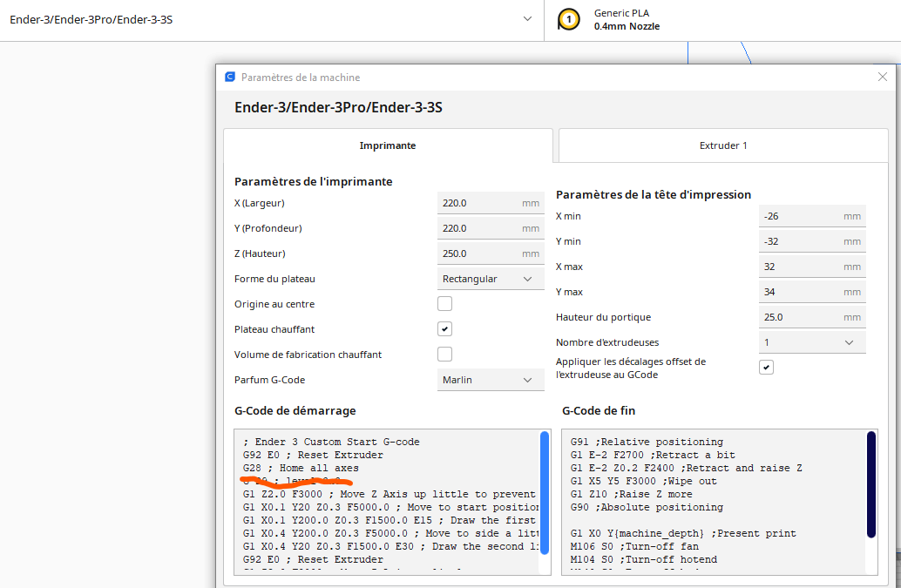Select the Imprimante tab
901x588 pixels.
[x=388, y=145]
